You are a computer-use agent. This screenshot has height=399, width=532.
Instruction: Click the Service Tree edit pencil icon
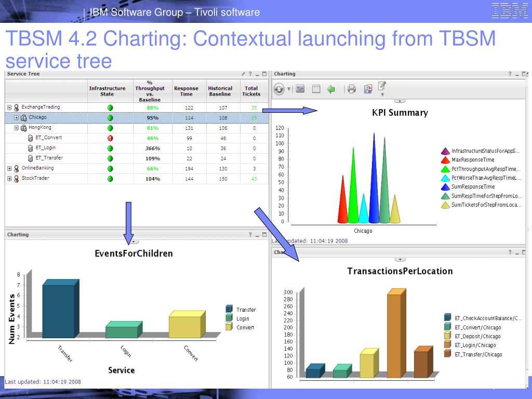tap(243, 74)
